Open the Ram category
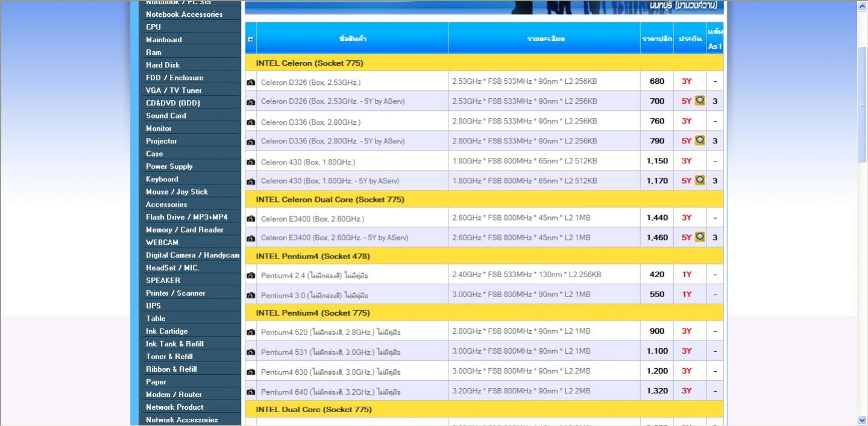This screenshot has height=426, width=868. pos(153,52)
